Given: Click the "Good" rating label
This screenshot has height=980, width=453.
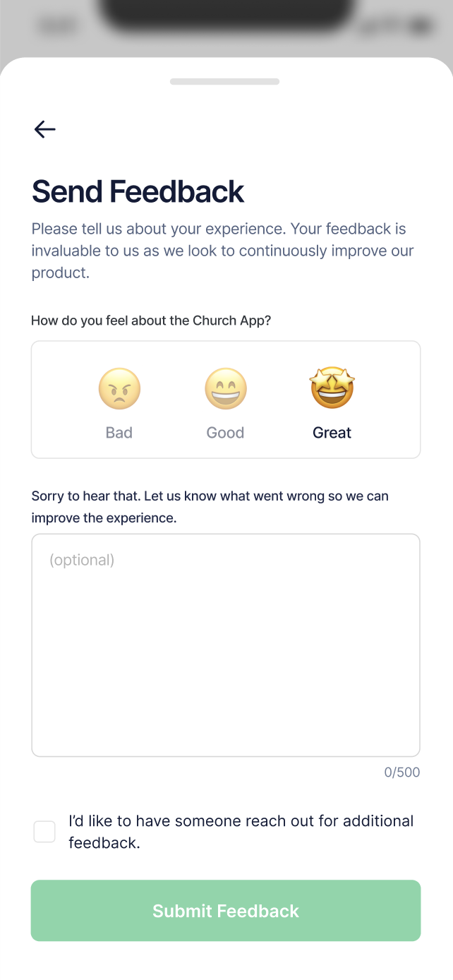Looking at the screenshot, I should click(225, 433).
